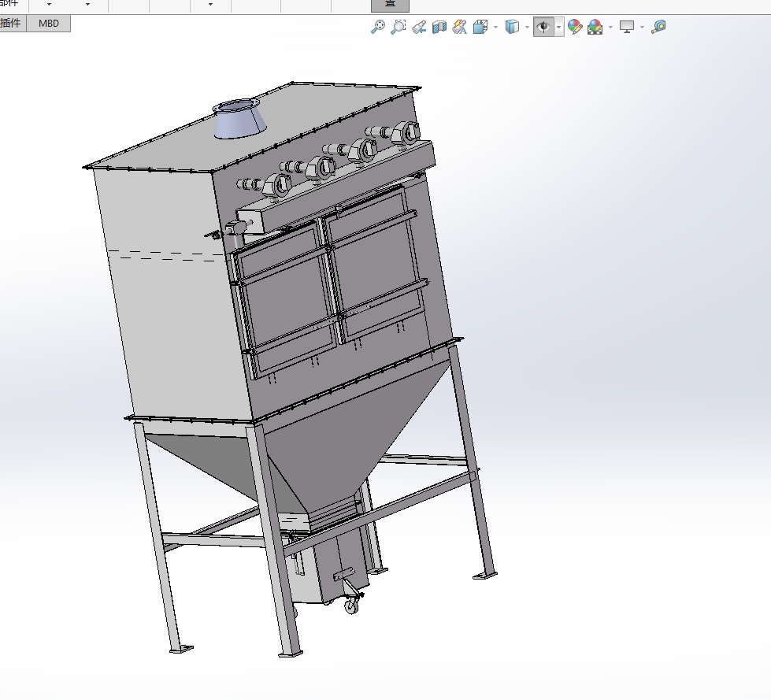
Task: Click the View Orientation cube icon
Action: click(480, 27)
